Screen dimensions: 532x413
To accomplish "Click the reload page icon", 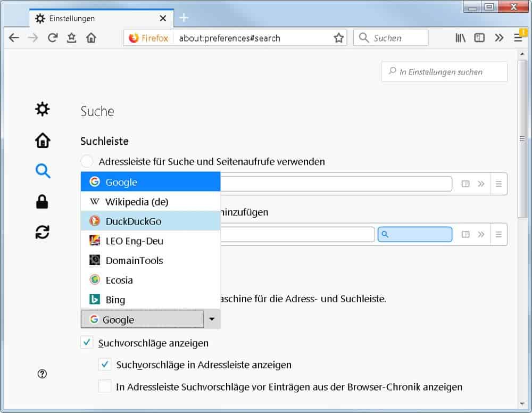I will [x=52, y=38].
